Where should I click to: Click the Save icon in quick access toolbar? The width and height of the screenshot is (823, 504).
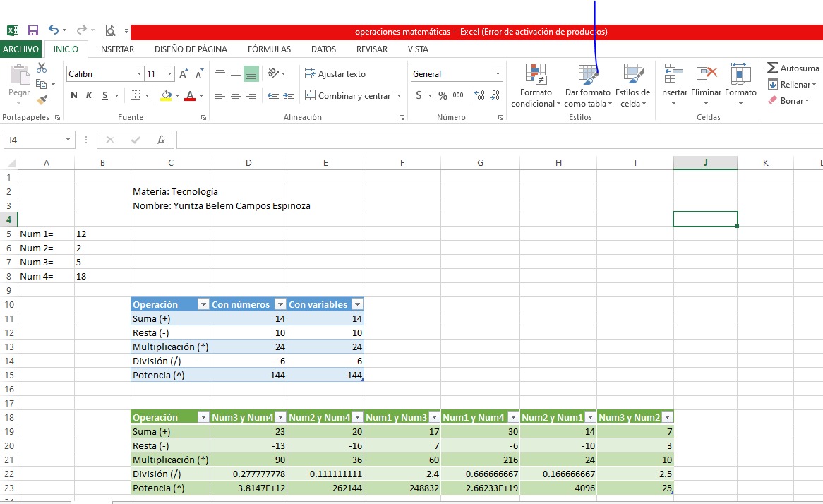click(32, 30)
